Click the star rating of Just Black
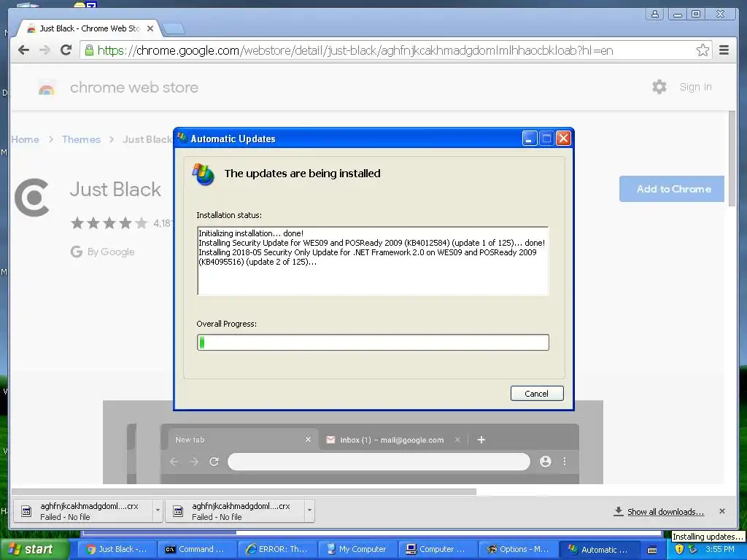This screenshot has height=560, width=747. coord(109,223)
